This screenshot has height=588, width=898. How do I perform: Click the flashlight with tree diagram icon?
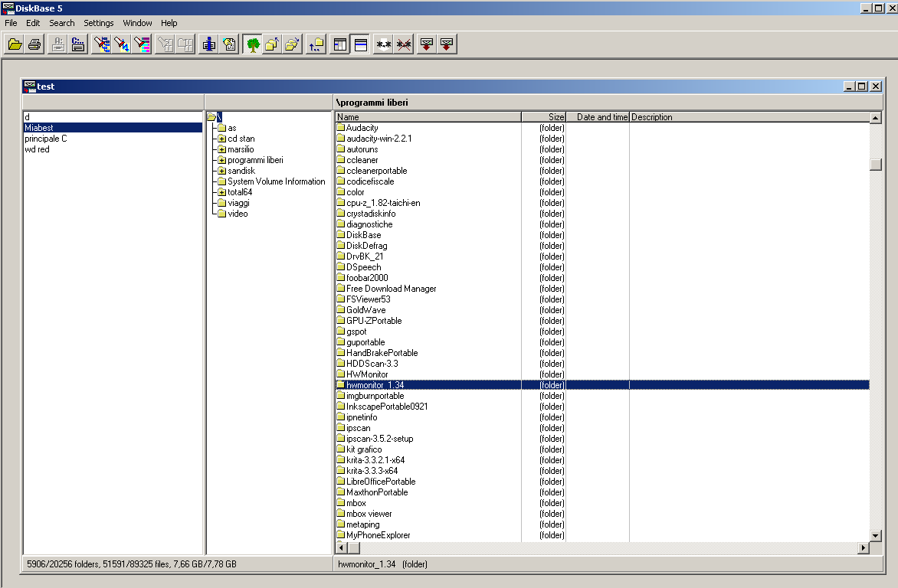[x=102, y=44]
